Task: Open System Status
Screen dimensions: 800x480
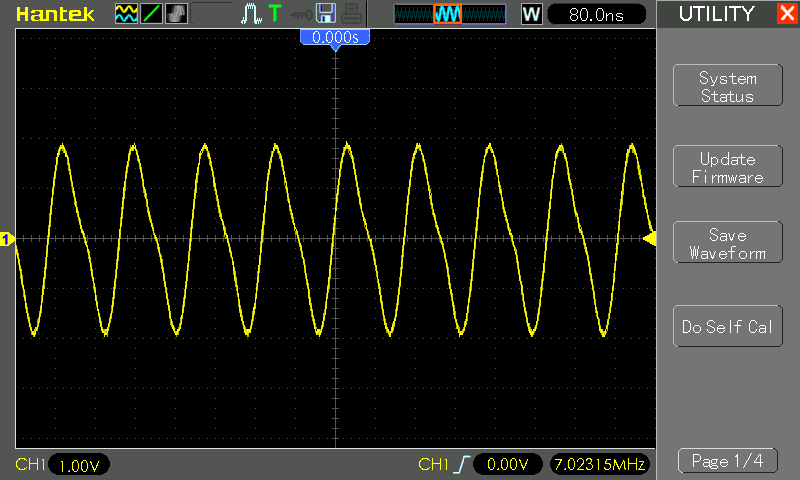Action: coord(728,85)
